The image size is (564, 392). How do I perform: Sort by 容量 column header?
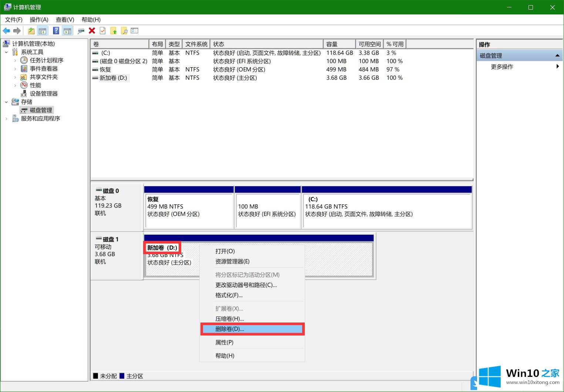click(340, 44)
